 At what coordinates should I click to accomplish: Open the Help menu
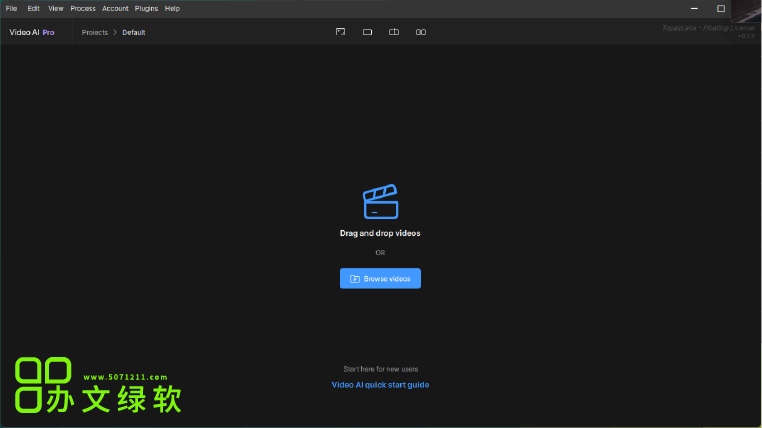[172, 8]
